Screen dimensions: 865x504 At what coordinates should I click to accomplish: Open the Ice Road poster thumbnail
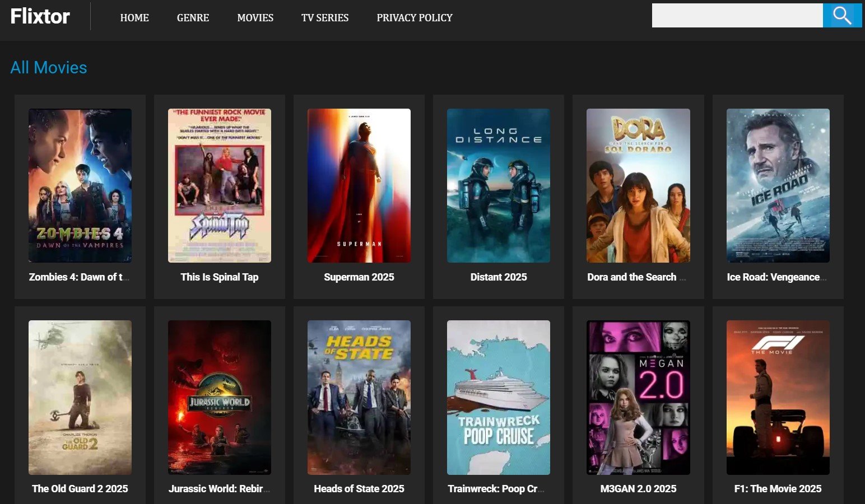pos(778,185)
